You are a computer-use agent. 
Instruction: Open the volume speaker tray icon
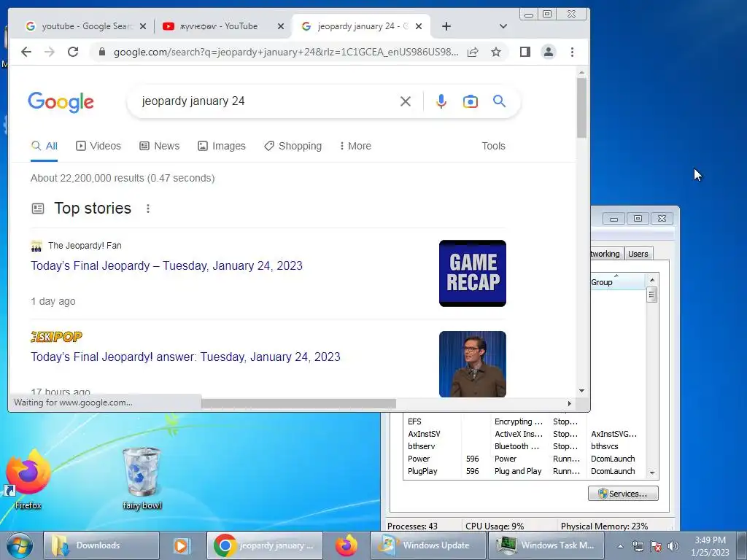coord(673,547)
